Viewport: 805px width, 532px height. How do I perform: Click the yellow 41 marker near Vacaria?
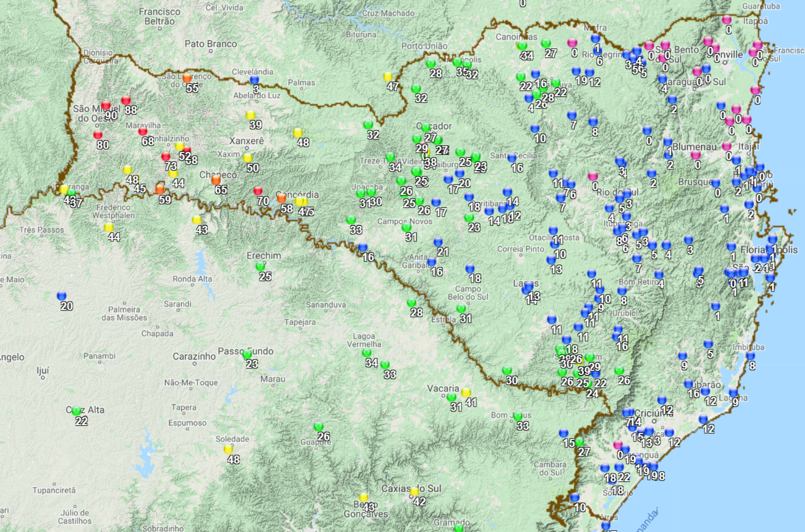(466, 393)
